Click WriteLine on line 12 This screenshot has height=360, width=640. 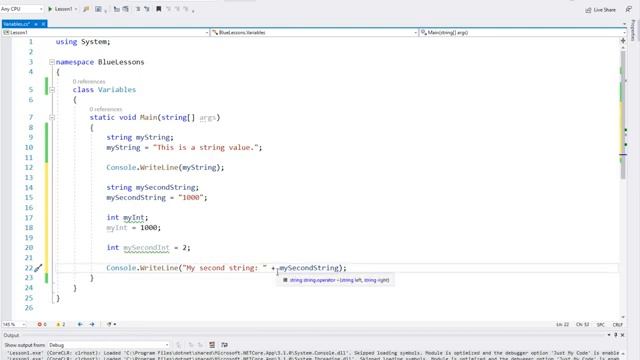pyautogui.click(x=159, y=167)
